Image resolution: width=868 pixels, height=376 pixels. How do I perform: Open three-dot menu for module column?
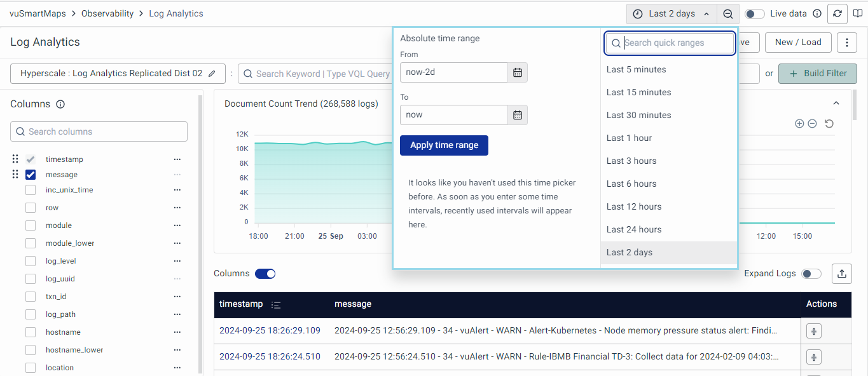pyautogui.click(x=177, y=225)
